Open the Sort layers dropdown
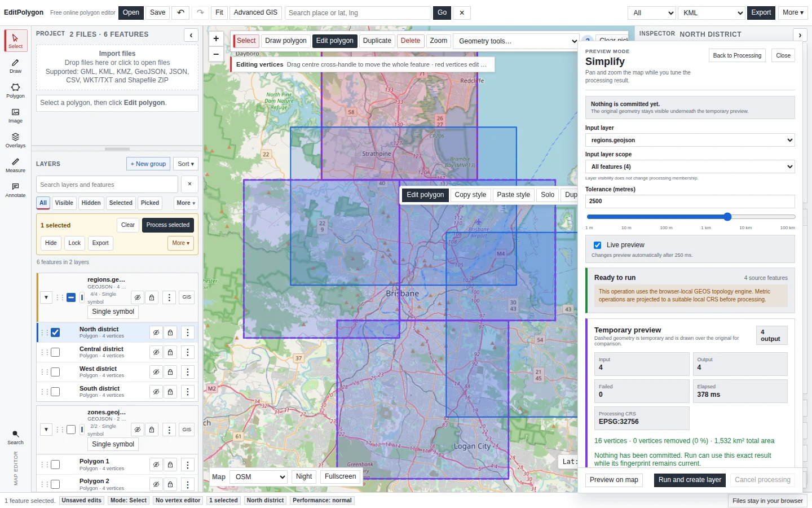The image size is (812, 508). (186, 164)
